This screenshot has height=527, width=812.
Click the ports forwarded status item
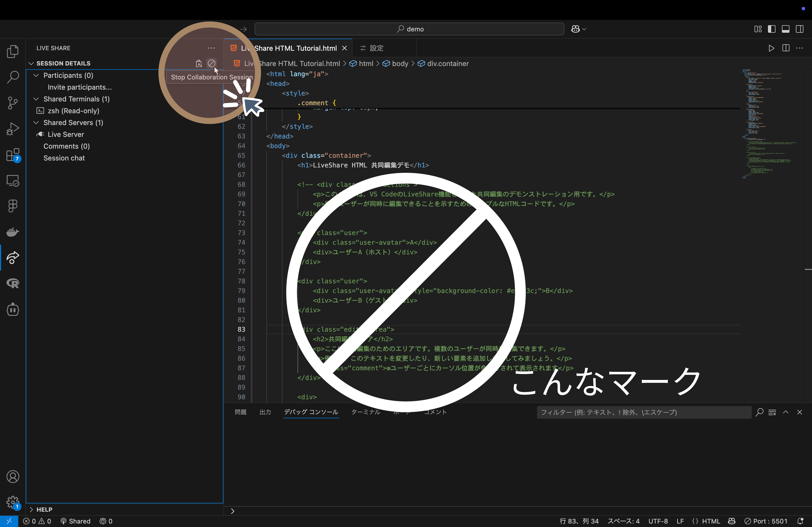click(x=106, y=521)
